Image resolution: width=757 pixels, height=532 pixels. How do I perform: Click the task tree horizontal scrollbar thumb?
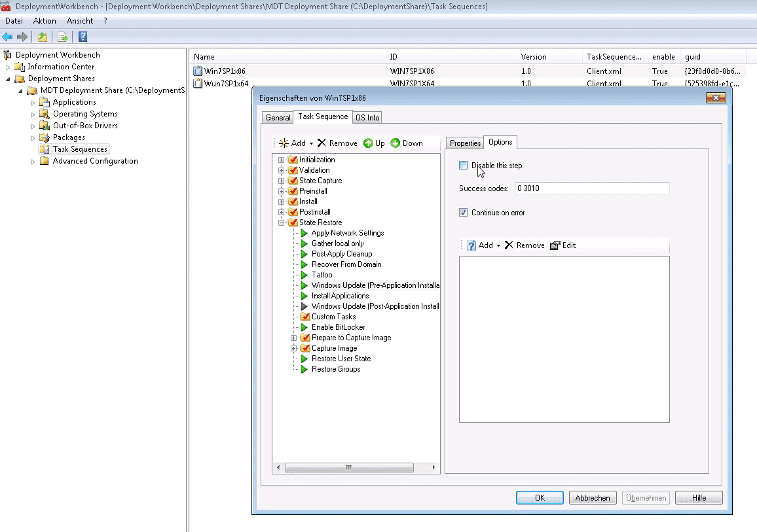349,467
